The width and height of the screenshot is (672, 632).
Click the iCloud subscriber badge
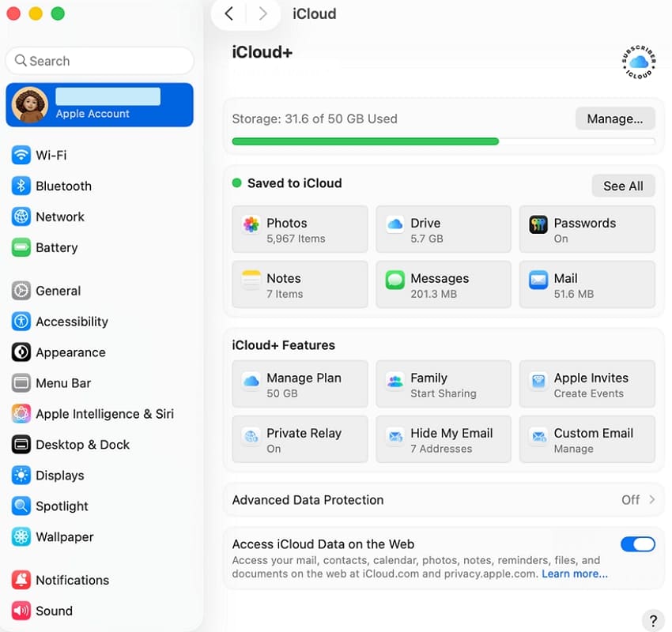(x=639, y=62)
